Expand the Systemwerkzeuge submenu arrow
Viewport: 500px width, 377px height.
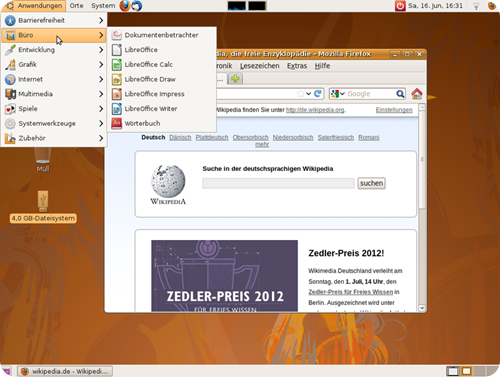point(101,123)
